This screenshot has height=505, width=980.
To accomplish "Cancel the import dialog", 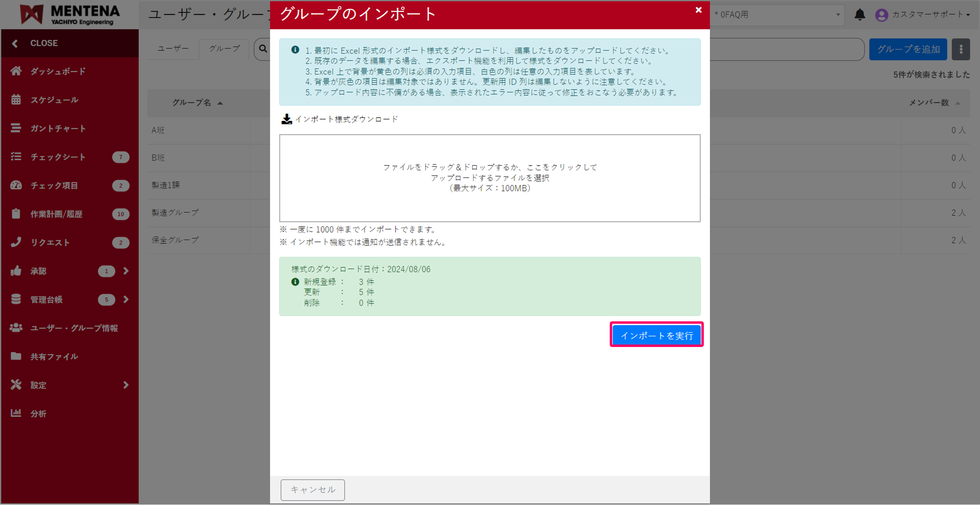I will [x=312, y=490].
